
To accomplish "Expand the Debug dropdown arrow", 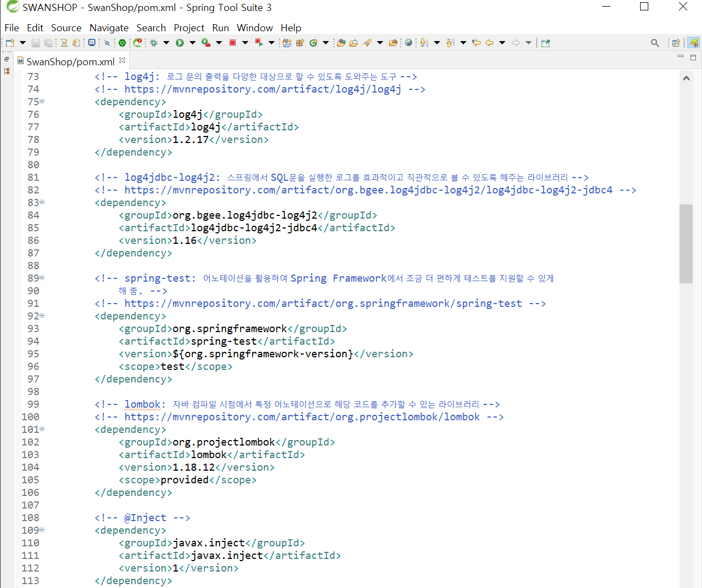I will click(x=166, y=43).
